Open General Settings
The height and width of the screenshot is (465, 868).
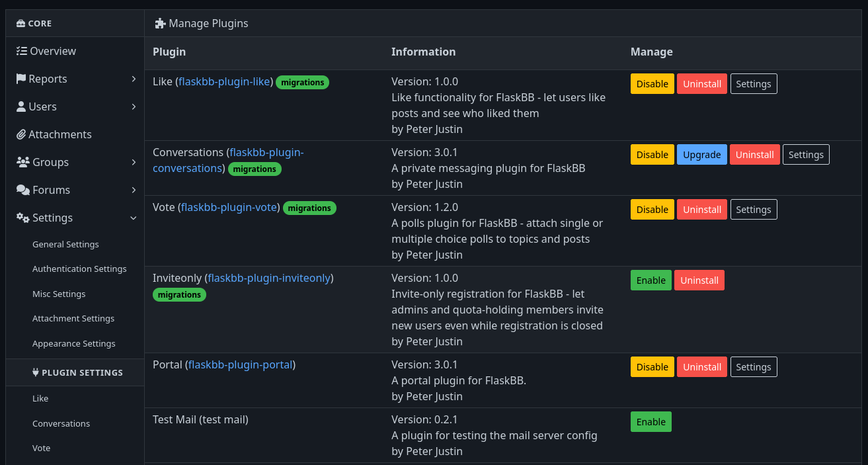[x=65, y=244]
